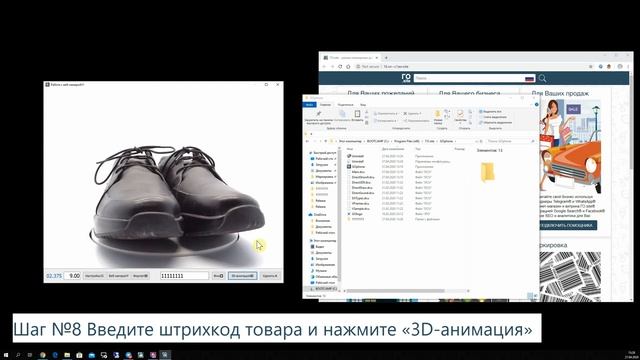Go back in the browser window

[324, 67]
